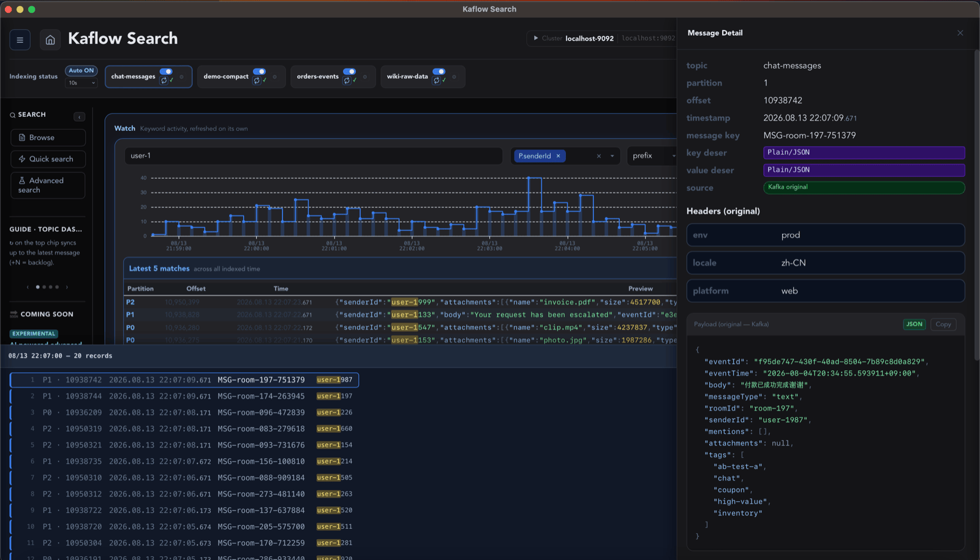Click the env header row prod

826,235
